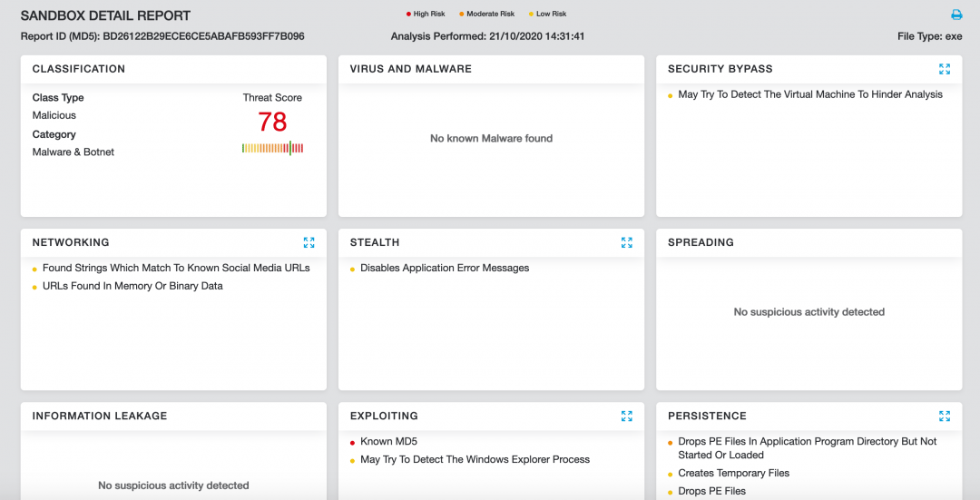
Task: Expand the Exploiting panel
Action: [626, 416]
